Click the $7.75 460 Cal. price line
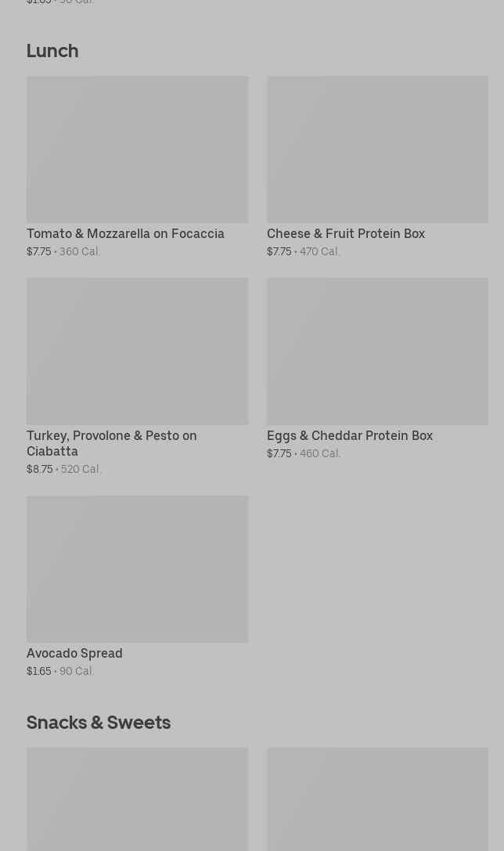Image resolution: width=504 pixels, height=851 pixels. (x=304, y=453)
